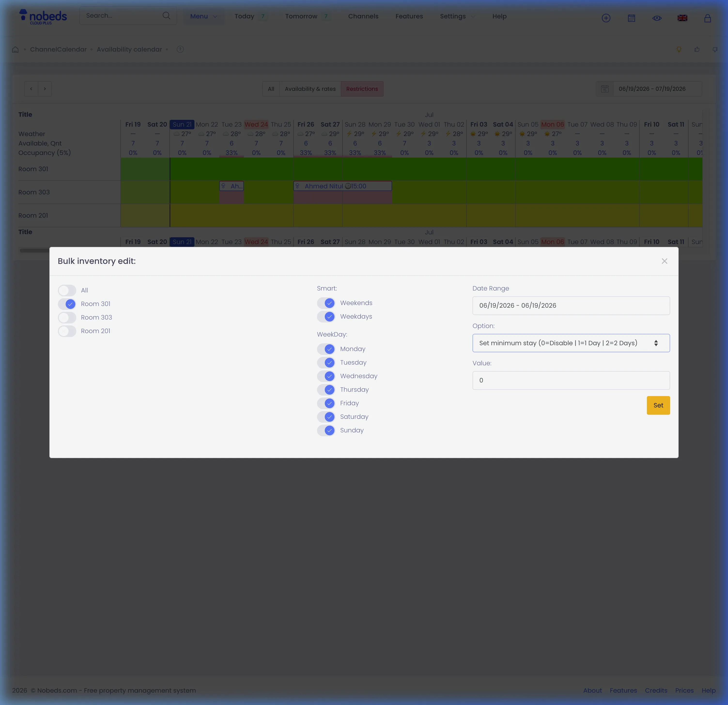The height and width of the screenshot is (705, 728).
Task: Click the Search input box
Action: [x=128, y=15]
